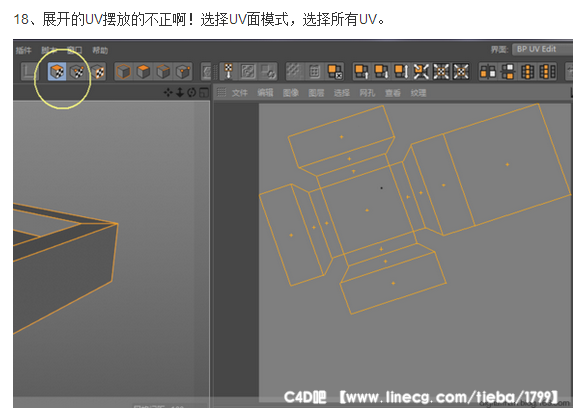Open the 界面 BP UV Edit layout dropdown
The image size is (584, 414).
[x=542, y=49]
